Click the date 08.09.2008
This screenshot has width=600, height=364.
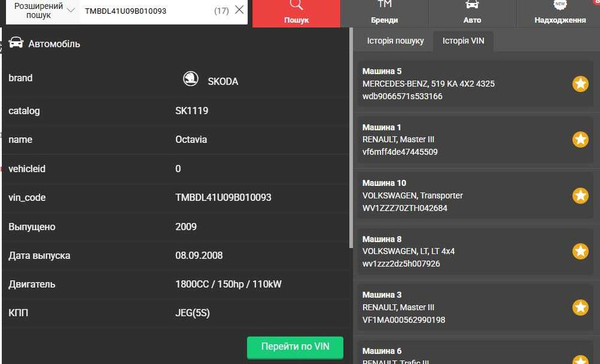[199, 255]
